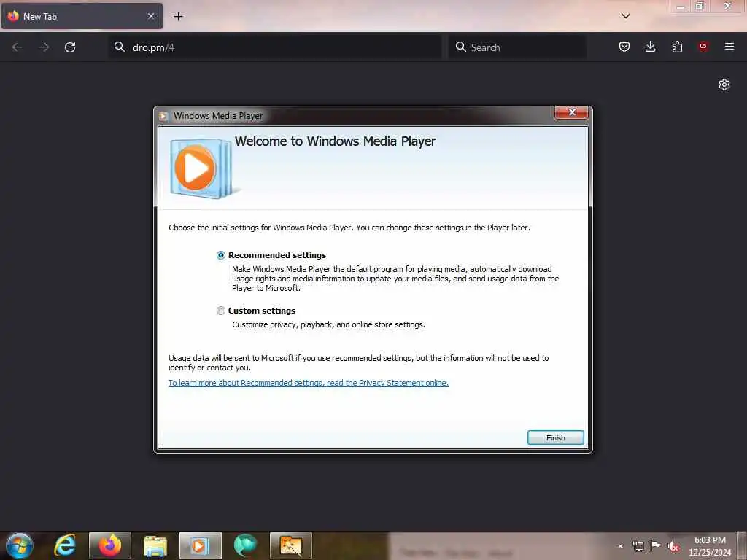
Task: Click the Firefox Search box
Action: pos(517,47)
